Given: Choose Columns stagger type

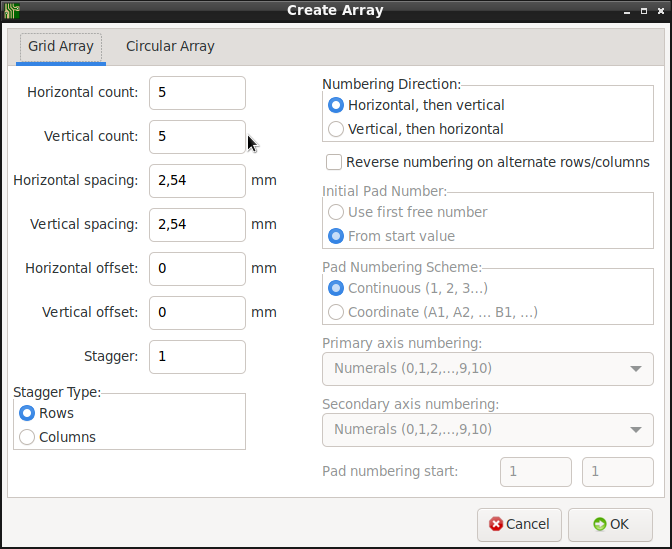Looking at the screenshot, I should pyautogui.click(x=57, y=437).
